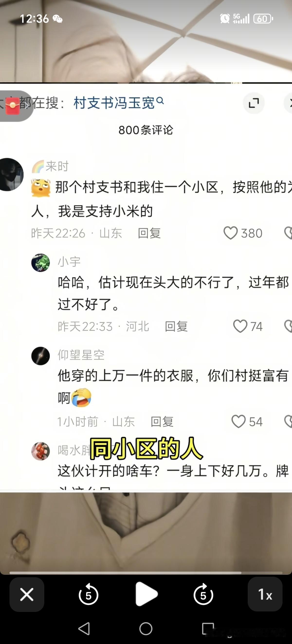Screen dimensions: 292x644
Task: Close the player with the X button
Action: (x=27, y=594)
